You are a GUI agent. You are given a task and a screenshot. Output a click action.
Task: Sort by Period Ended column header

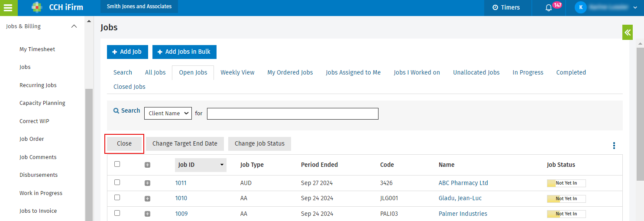coord(319,165)
